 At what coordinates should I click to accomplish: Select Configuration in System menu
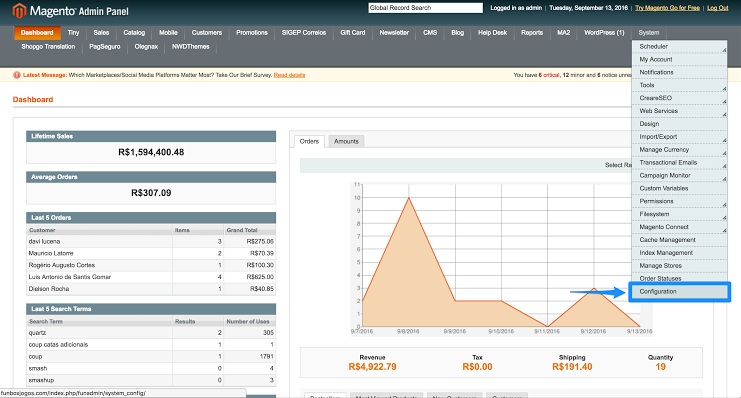coord(680,292)
